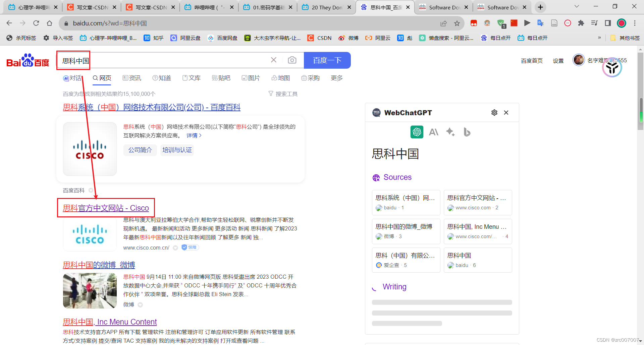Open WebChatGPT settings gear
Screen dimensions: 644x345
[494, 113]
